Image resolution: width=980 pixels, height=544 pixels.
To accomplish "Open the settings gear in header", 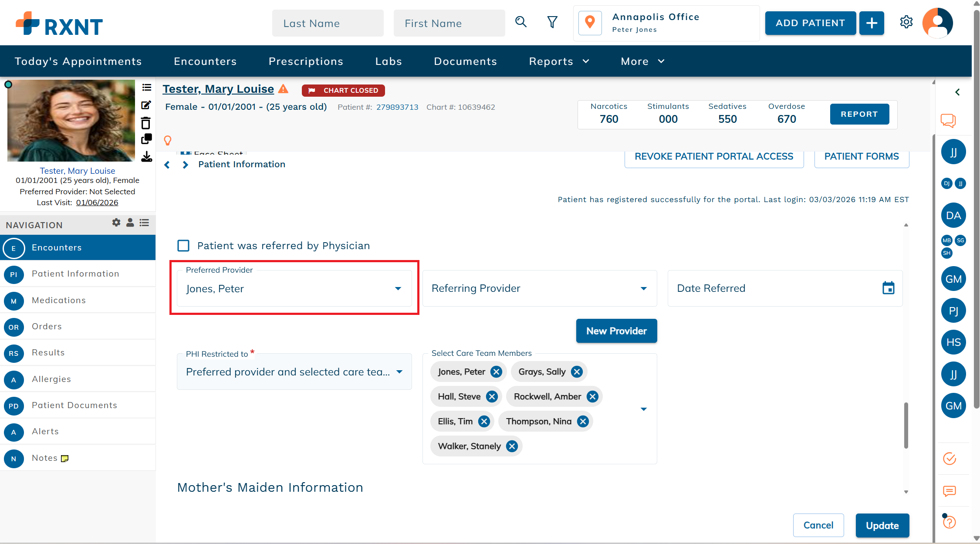I will tap(906, 22).
